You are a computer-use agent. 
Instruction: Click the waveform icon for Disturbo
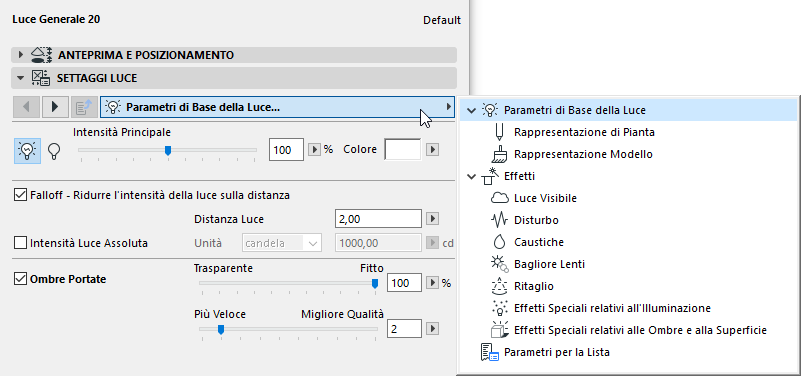pos(499,220)
